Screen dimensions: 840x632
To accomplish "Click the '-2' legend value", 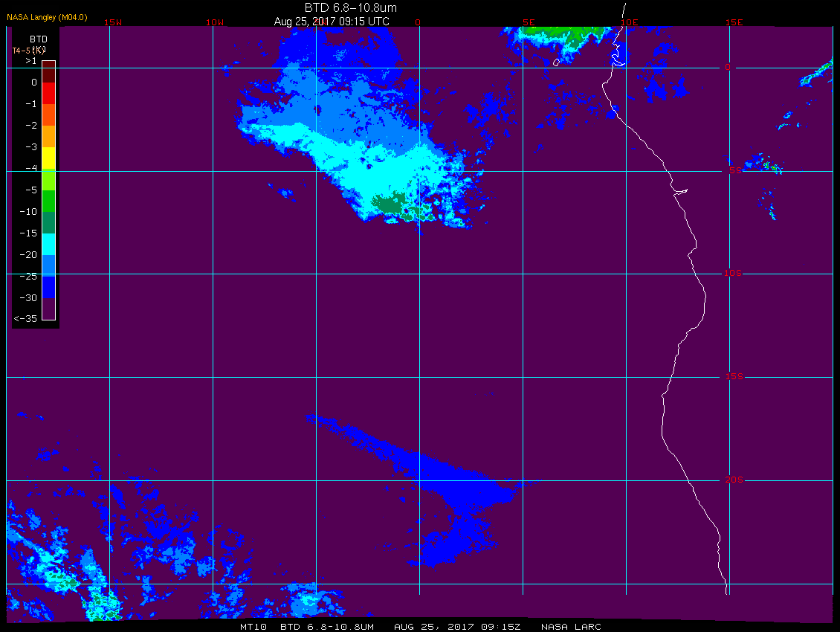I will click(31, 126).
